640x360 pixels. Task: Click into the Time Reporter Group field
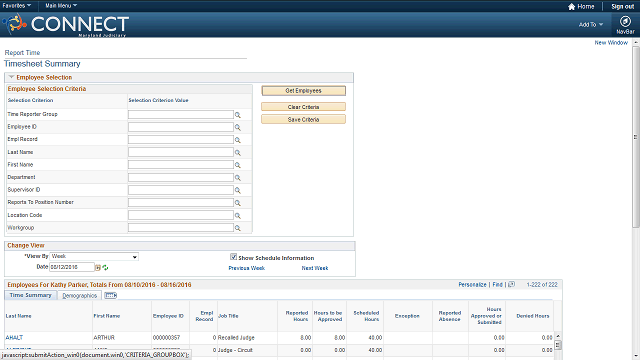(181, 115)
